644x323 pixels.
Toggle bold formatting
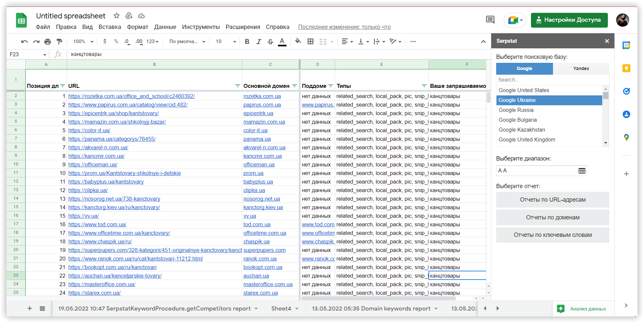pos(247,41)
